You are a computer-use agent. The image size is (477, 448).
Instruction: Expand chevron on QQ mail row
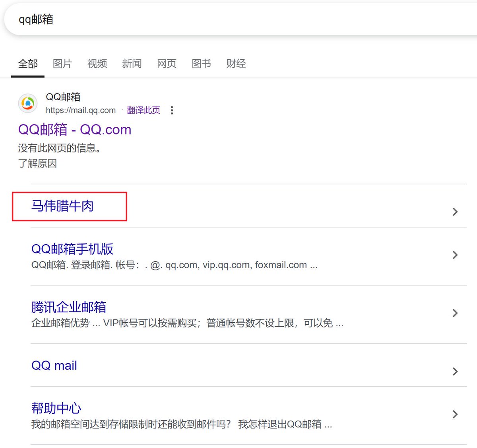tap(456, 372)
